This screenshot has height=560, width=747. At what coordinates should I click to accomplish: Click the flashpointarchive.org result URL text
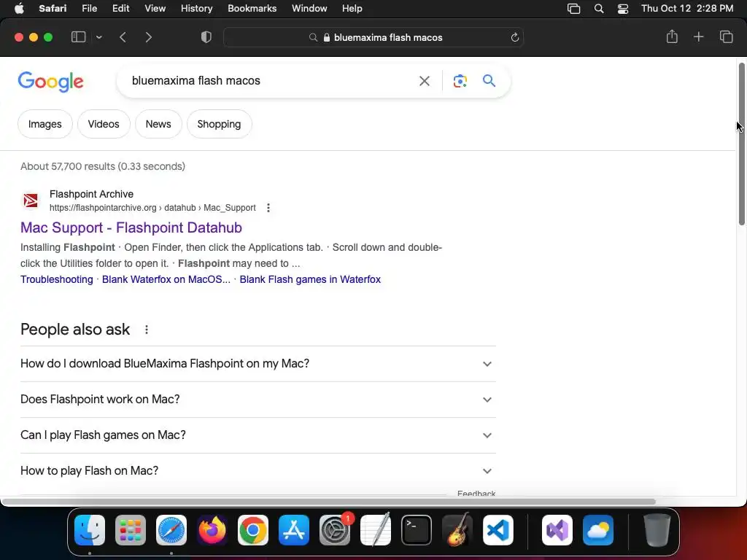click(x=152, y=208)
